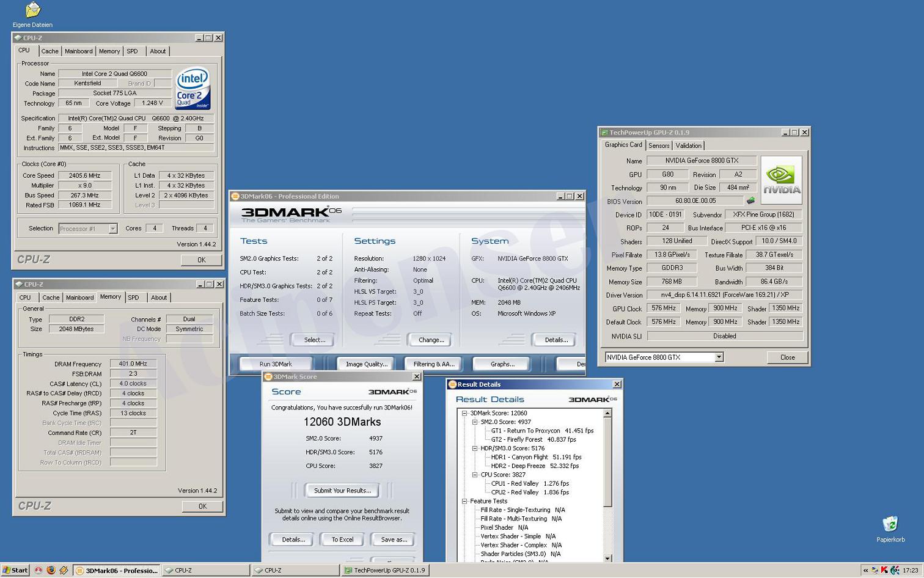Image resolution: width=924 pixels, height=578 pixels.
Task: Click the lower CPU-Z window title icon
Action: (x=20, y=284)
